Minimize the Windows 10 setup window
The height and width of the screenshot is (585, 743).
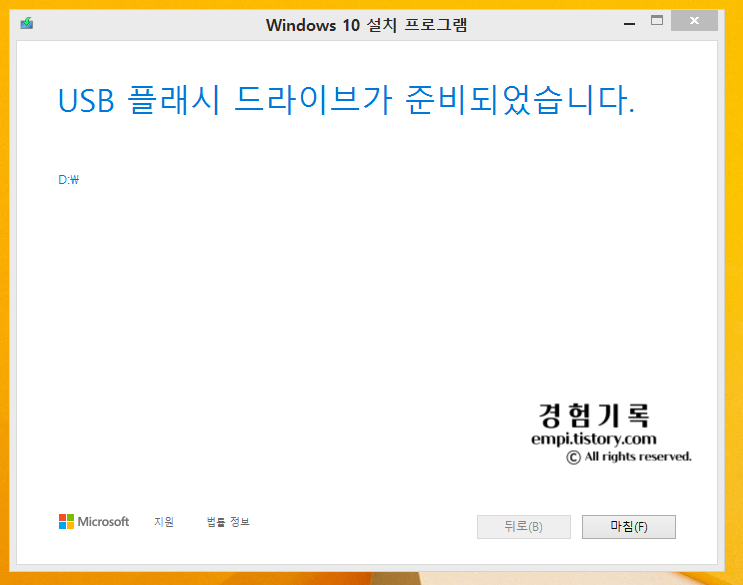(629, 23)
